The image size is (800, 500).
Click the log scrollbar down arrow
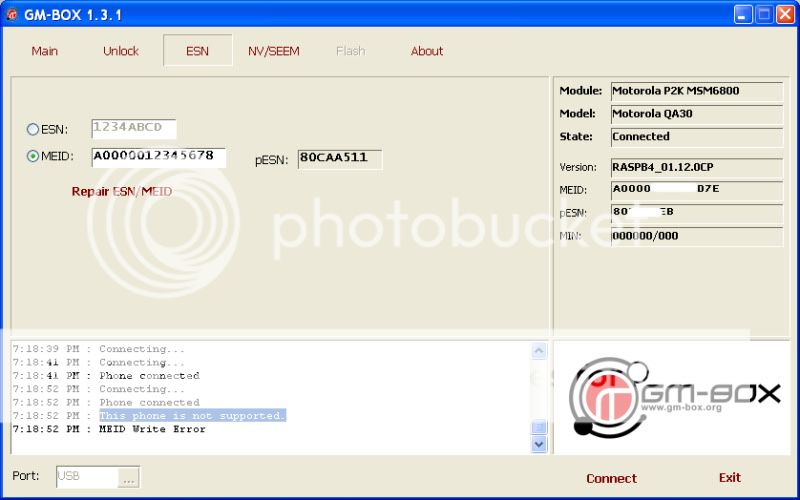tap(539, 444)
